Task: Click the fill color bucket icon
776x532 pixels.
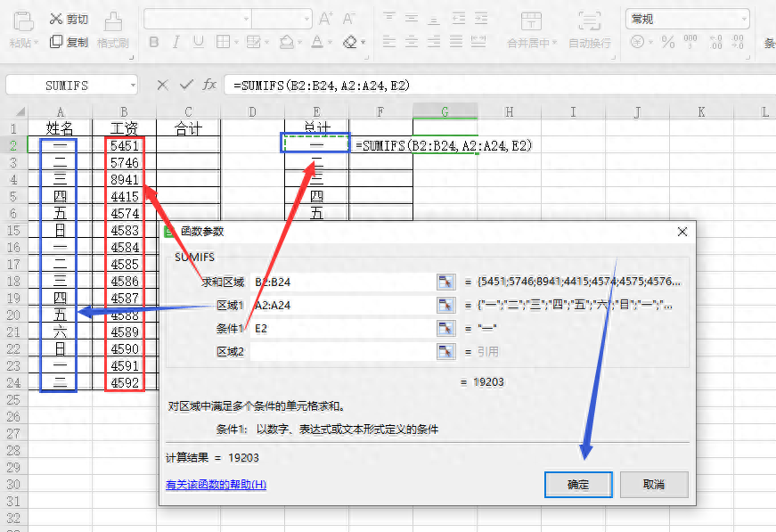Action: point(287,42)
